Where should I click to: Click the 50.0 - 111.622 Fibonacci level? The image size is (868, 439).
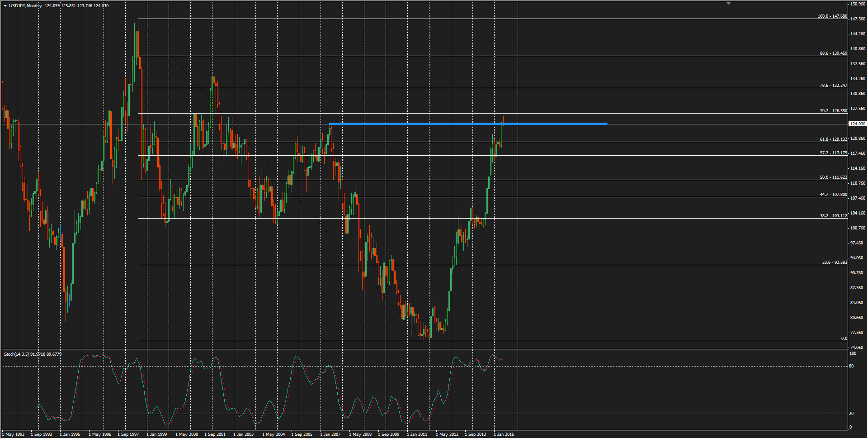tap(833, 177)
